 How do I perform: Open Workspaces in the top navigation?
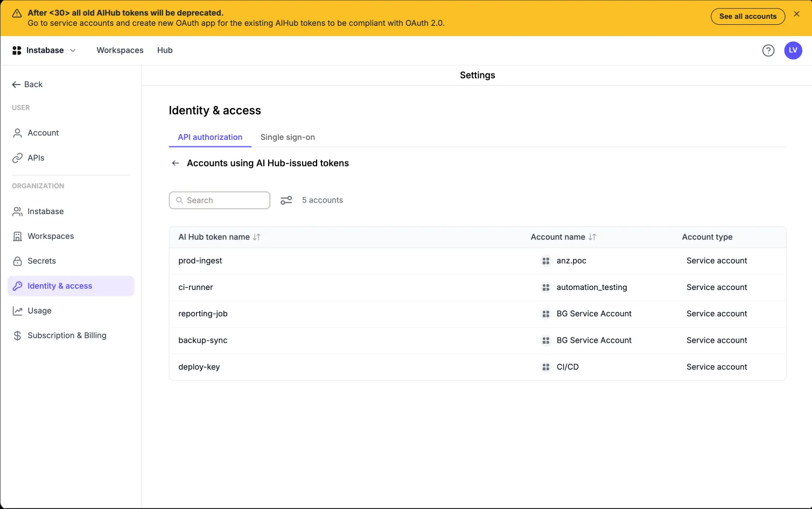(x=120, y=51)
